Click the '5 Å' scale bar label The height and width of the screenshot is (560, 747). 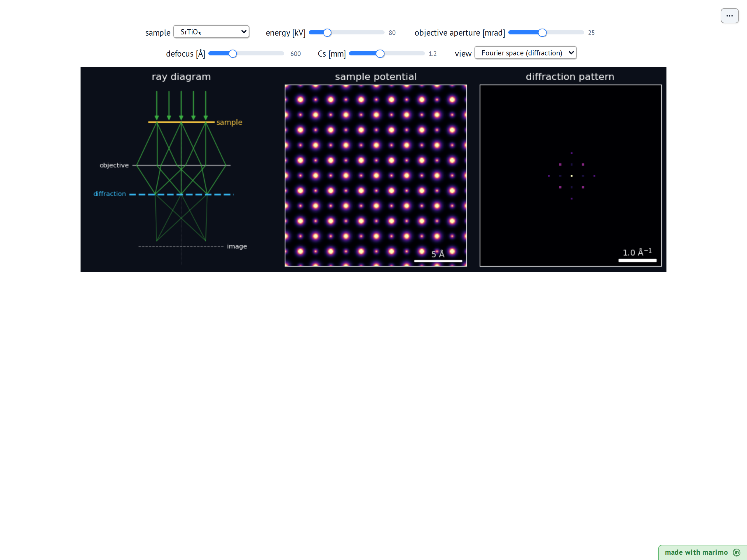pyautogui.click(x=438, y=254)
